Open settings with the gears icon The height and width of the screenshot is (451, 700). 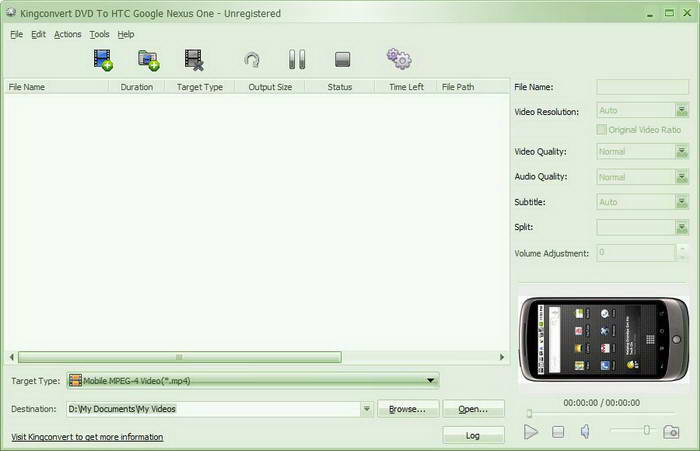tap(399, 59)
